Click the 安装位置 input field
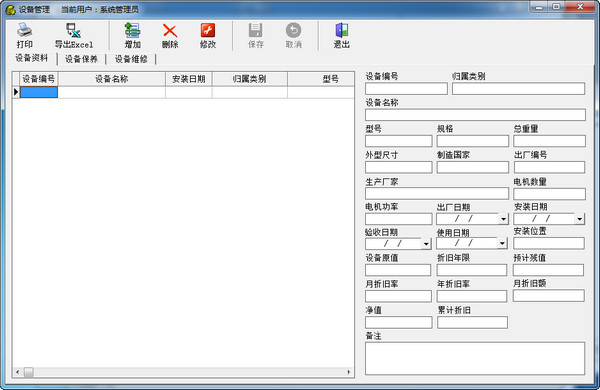 [x=549, y=243]
